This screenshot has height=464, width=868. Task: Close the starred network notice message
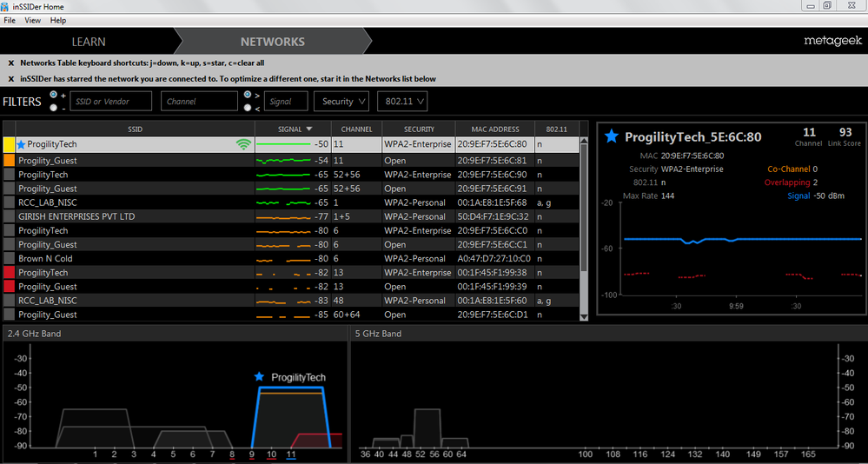click(10, 79)
